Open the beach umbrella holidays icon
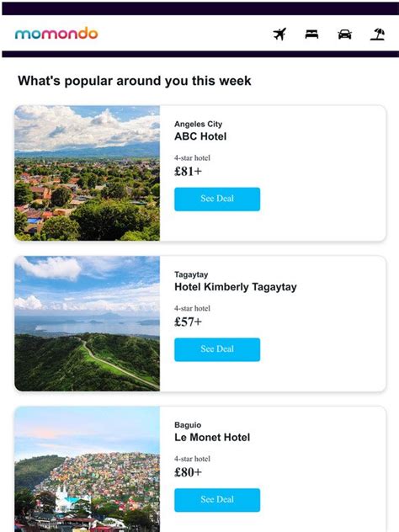Viewport: 399px width, 532px height. pos(377,34)
